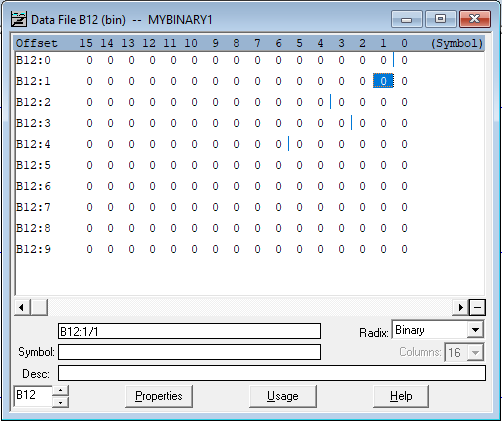
Task: Click the B12 file number field
Action: 33,396
